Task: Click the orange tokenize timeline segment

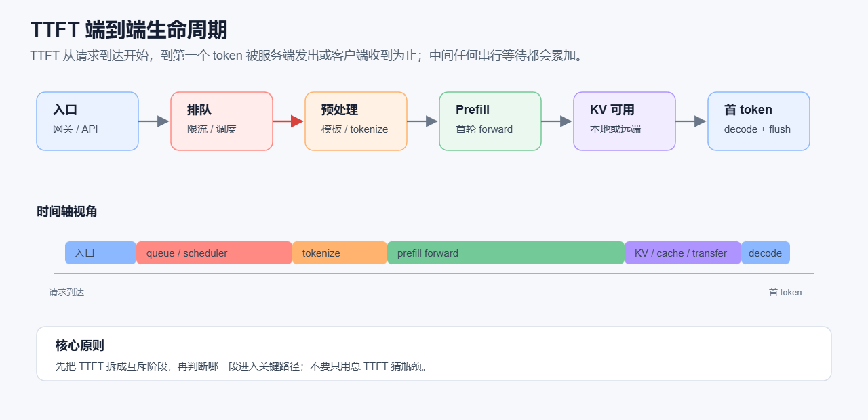Action: [x=340, y=253]
